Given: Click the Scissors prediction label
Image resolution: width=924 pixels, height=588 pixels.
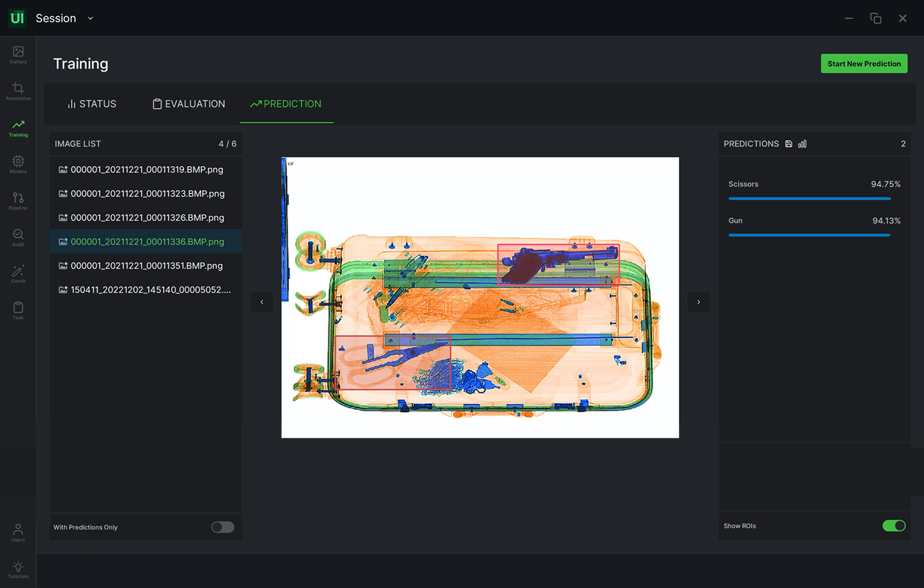Looking at the screenshot, I should [x=743, y=184].
